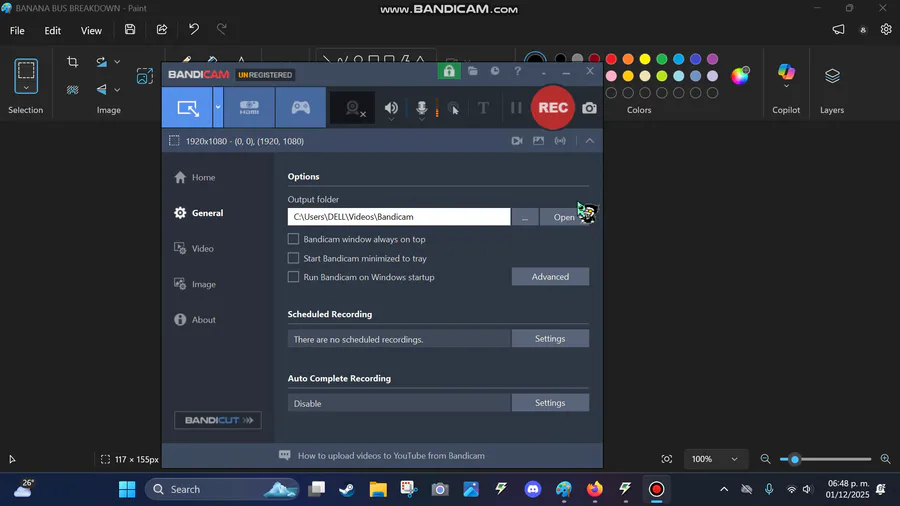Open the edit colors wheel in Paint

(740, 76)
